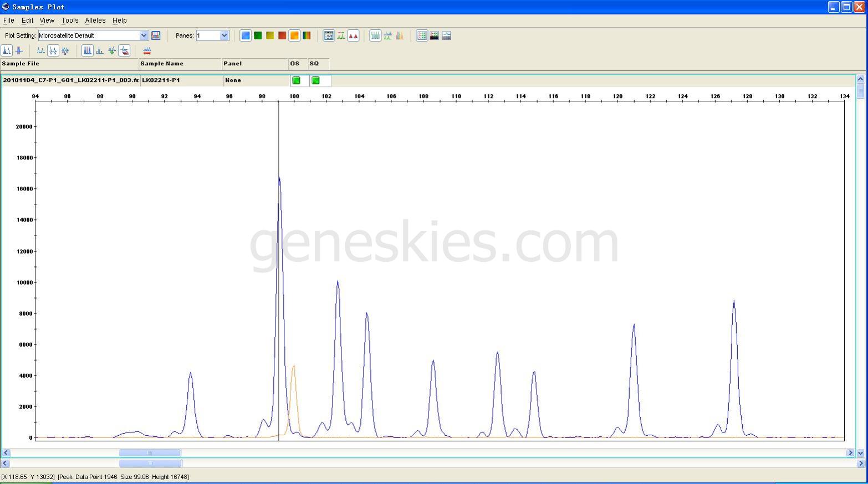Click the Sample File column header
This screenshot has width=868, height=484.
click(x=69, y=64)
